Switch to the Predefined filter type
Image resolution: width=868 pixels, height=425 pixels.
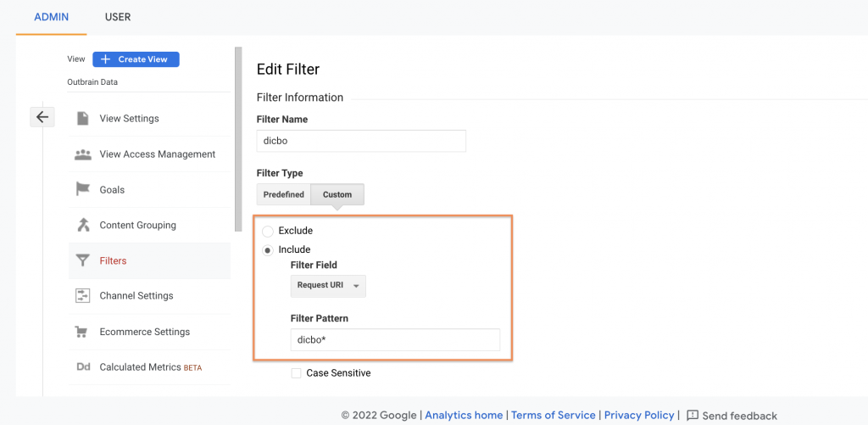(x=283, y=194)
